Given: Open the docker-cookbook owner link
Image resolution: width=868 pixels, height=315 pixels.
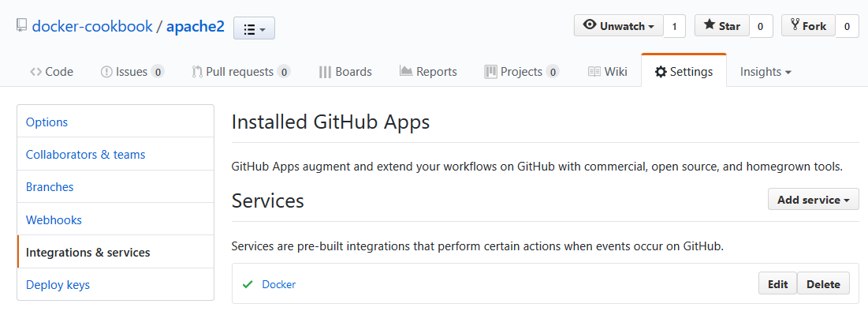Looking at the screenshot, I should (x=92, y=26).
